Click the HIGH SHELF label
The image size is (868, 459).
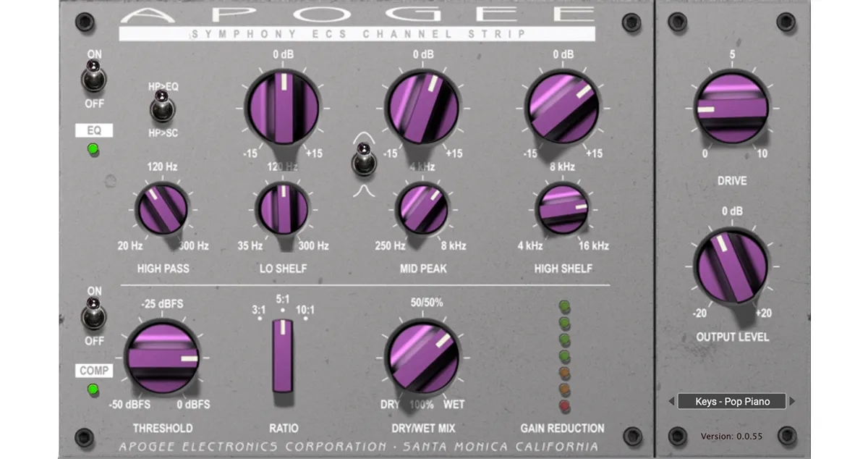pyautogui.click(x=563, y=269)
